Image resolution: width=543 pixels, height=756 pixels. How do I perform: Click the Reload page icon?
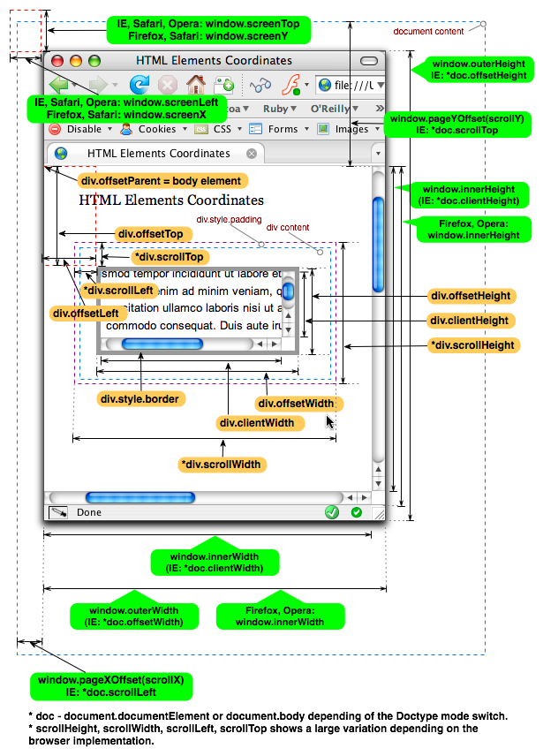click(140, 85)
